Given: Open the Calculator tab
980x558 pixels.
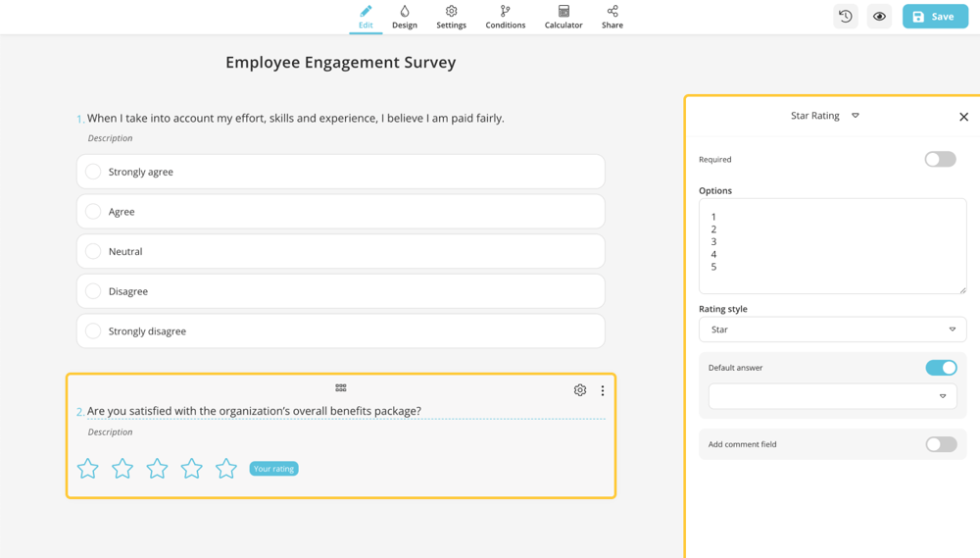Looking at the screenshot, I should click(563, 17).
